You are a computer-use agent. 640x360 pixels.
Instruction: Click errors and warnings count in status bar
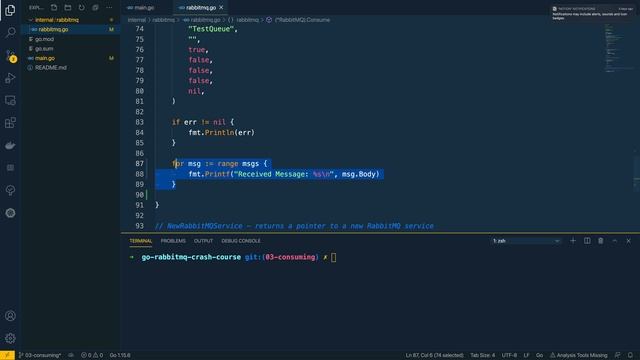coord(92,355)
